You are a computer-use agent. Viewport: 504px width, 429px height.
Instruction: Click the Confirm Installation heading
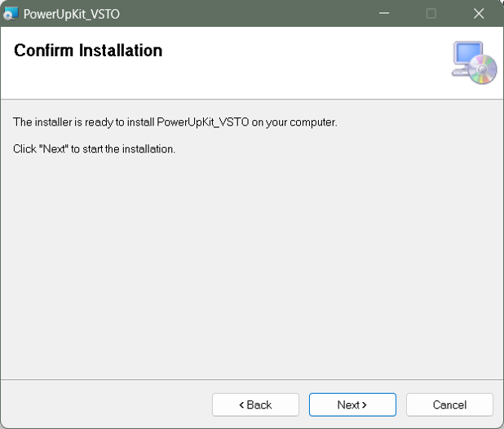(x=88, y=51)
